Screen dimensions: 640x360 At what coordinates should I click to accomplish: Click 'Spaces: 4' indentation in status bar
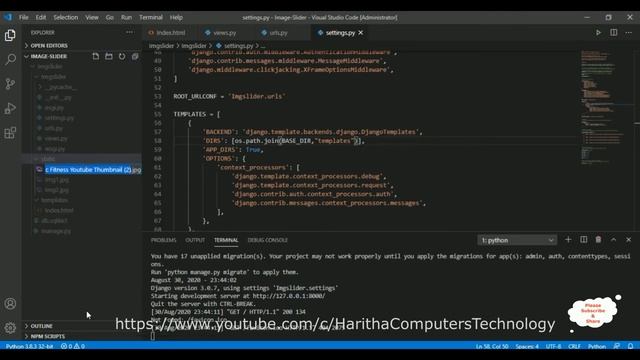tap(527, 346)
